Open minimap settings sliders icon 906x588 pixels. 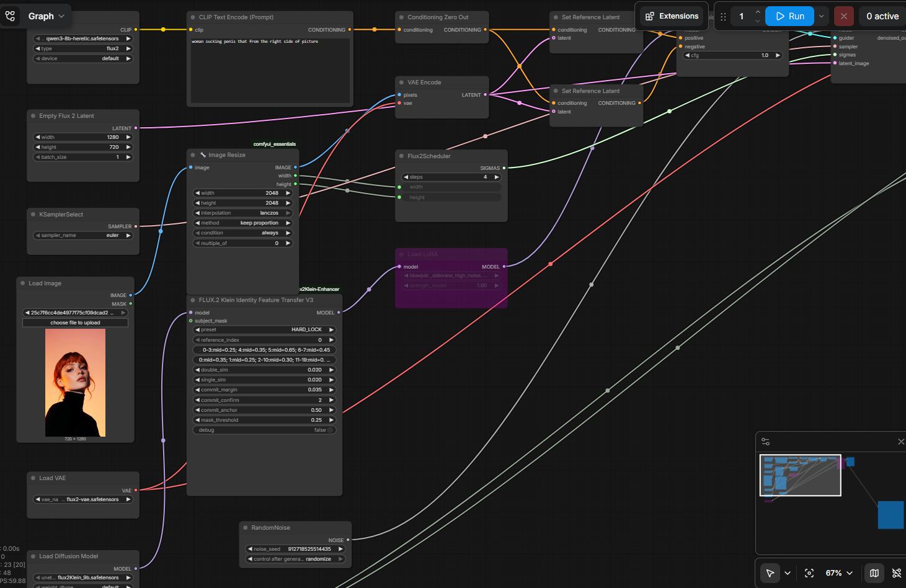tap(765, 442)
